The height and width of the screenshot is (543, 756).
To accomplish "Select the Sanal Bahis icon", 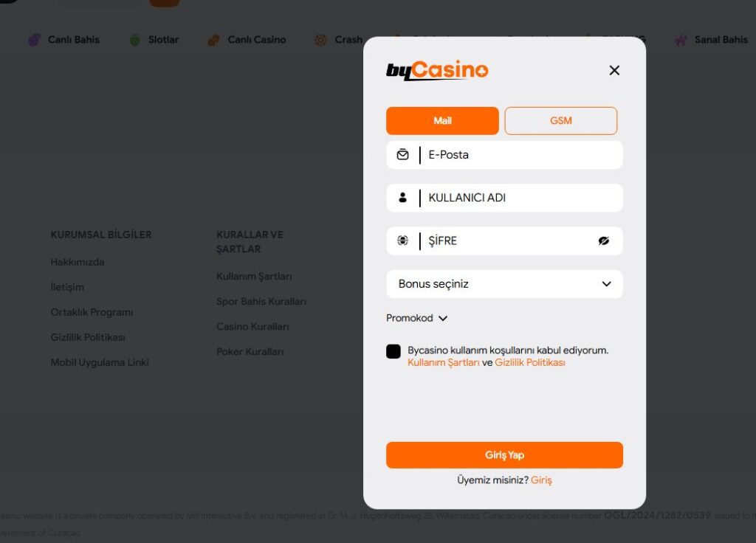I will (x=680, y=39).
